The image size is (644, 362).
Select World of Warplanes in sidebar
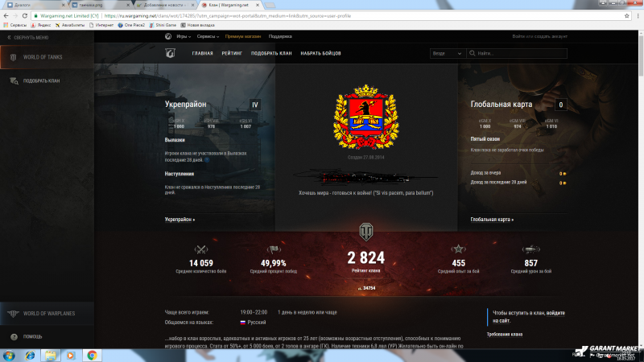[47, 314]
